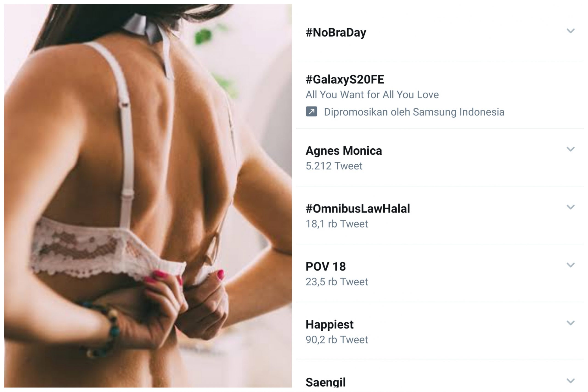Viewport: 588px width, 392px height.
Task: Expand options chevron for #NoBraDay trend
Action: [570, 31]
